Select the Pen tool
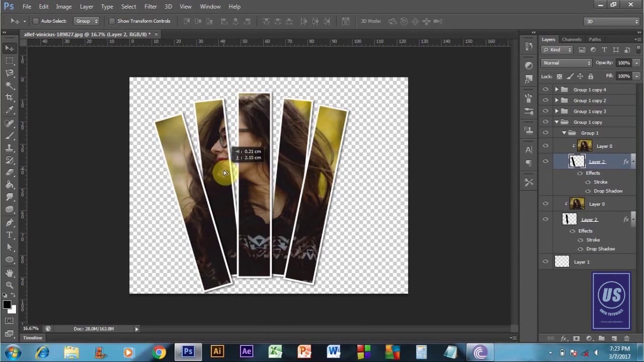 point(10,222)
